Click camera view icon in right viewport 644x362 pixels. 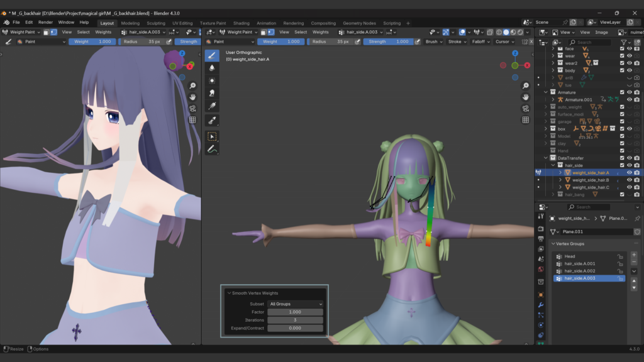click(525, 109)
